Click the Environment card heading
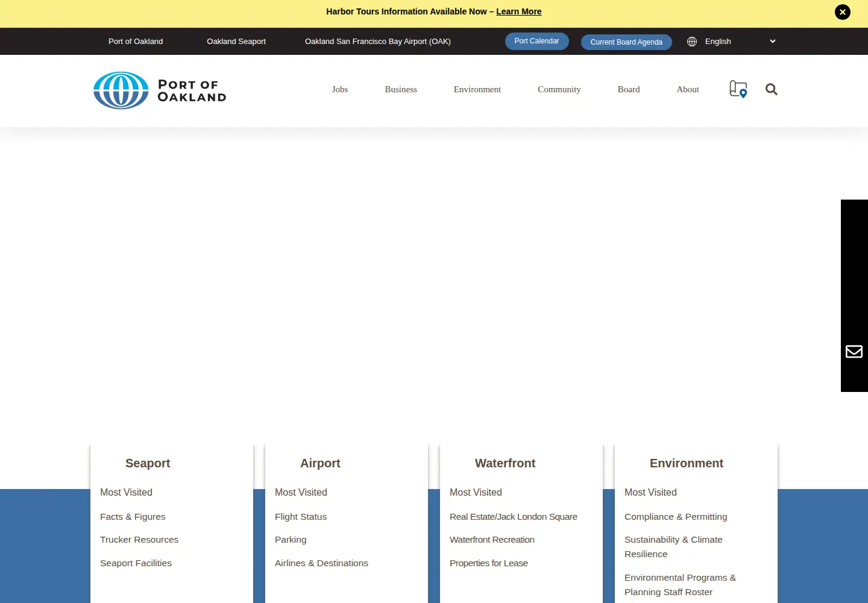868x603 pixels. pos(687,463)
